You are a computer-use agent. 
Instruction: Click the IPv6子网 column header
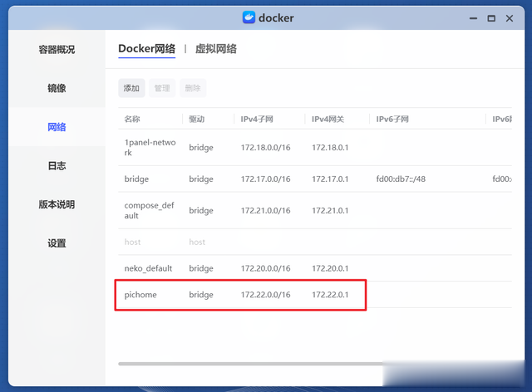(x=392, y=119)
